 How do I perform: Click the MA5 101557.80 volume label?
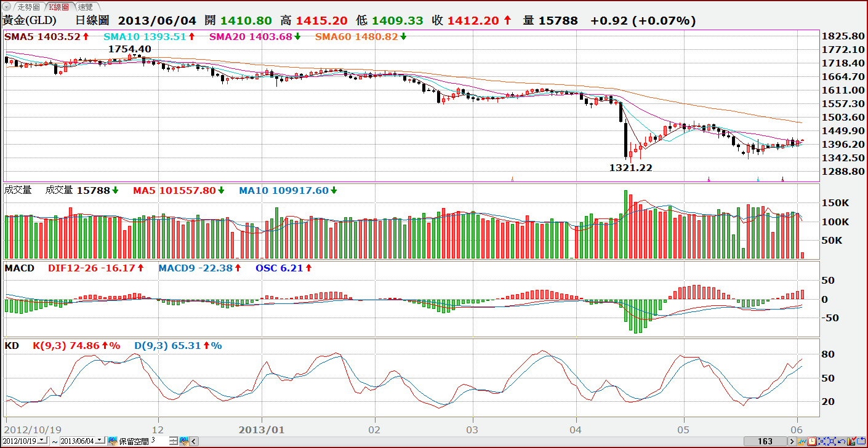[x=179, y=191]
